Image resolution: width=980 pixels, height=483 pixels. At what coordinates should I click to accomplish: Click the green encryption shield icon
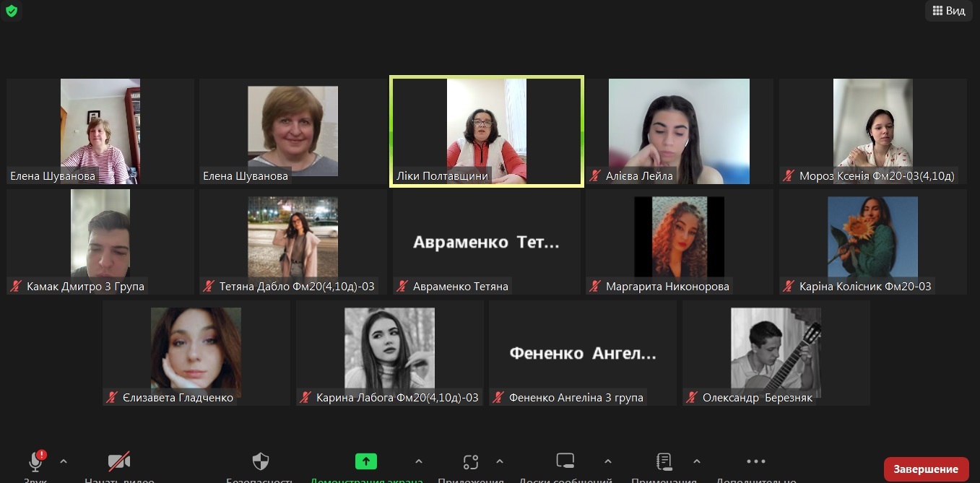(x=11, y=11)
